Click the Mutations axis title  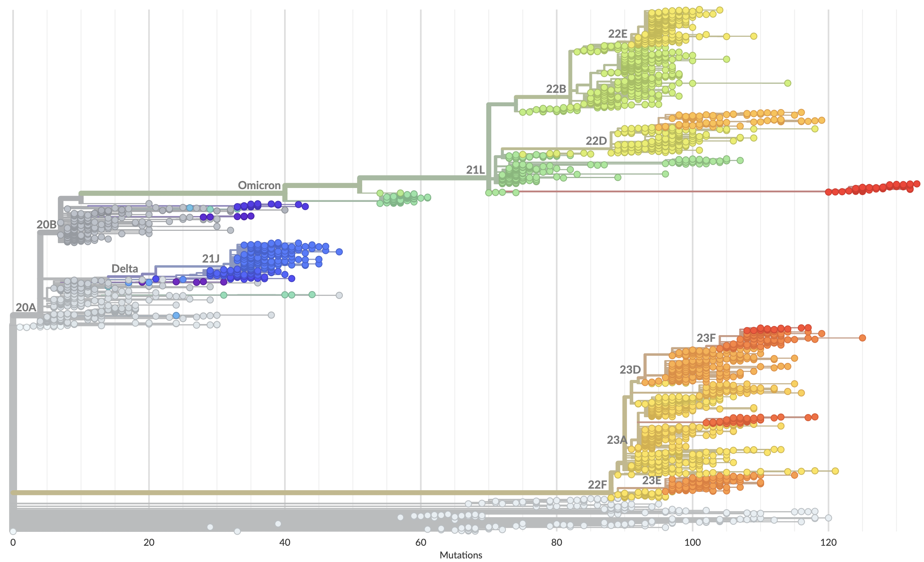point(461,555)
